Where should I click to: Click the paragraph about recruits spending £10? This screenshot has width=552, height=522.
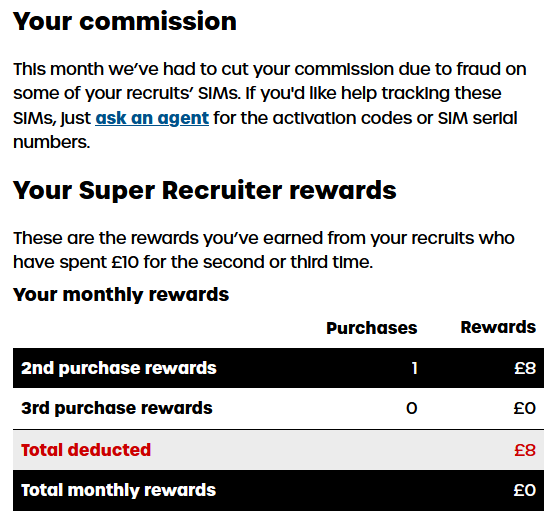click(264, 250)
